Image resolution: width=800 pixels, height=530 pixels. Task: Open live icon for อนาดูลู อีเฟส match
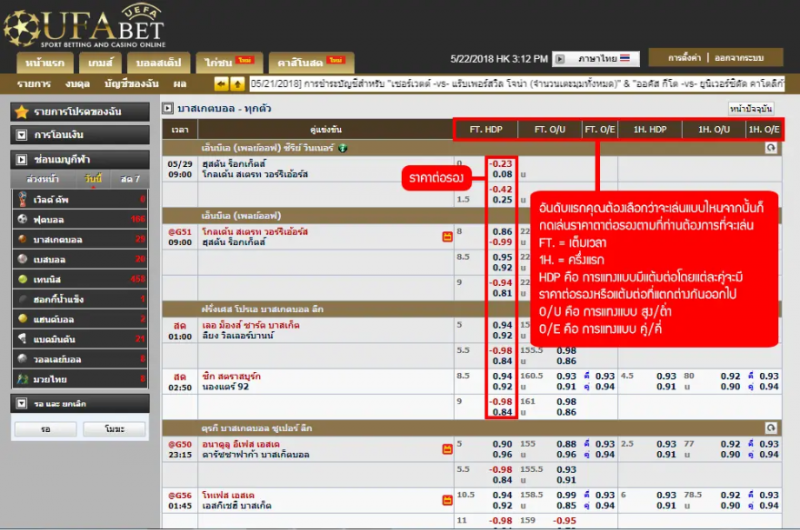pyautogui.click(x=447, y=449)
